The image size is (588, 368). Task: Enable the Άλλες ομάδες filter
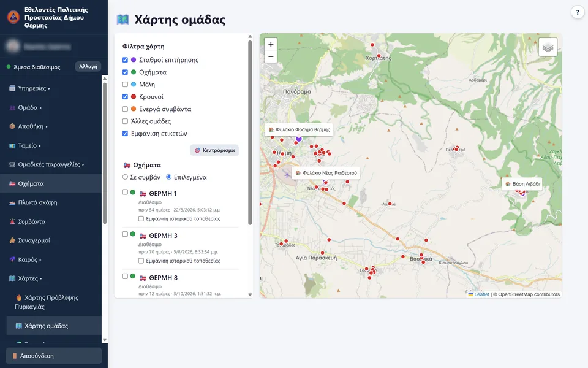[125, 121]
